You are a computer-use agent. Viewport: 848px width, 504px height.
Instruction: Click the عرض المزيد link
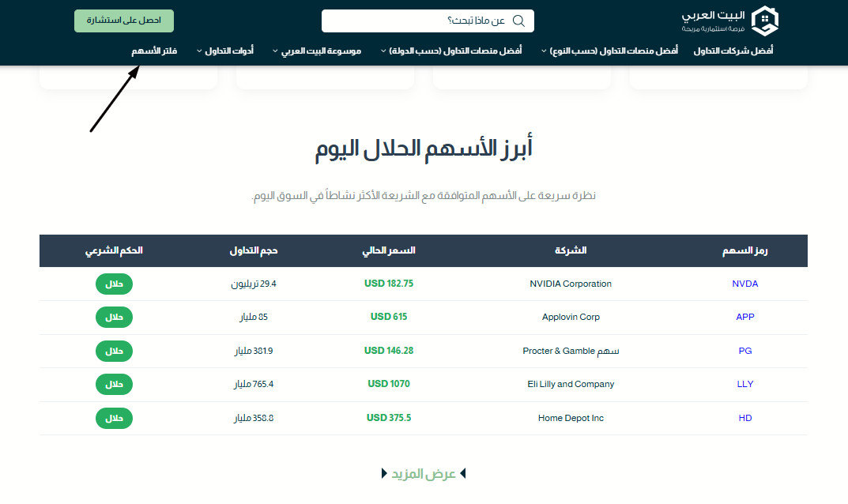(x=423, y=473)
